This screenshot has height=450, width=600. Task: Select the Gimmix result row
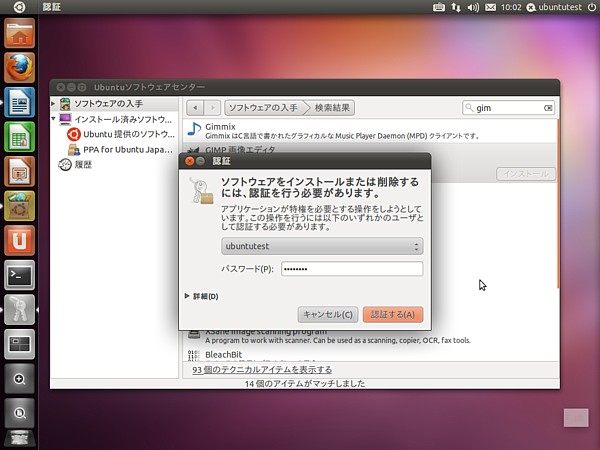coord(370,131)
